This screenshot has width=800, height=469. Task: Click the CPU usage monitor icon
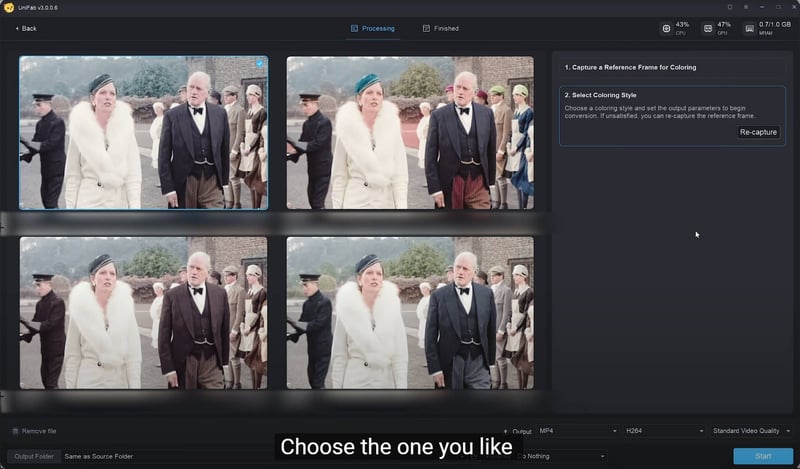point(667,28)
